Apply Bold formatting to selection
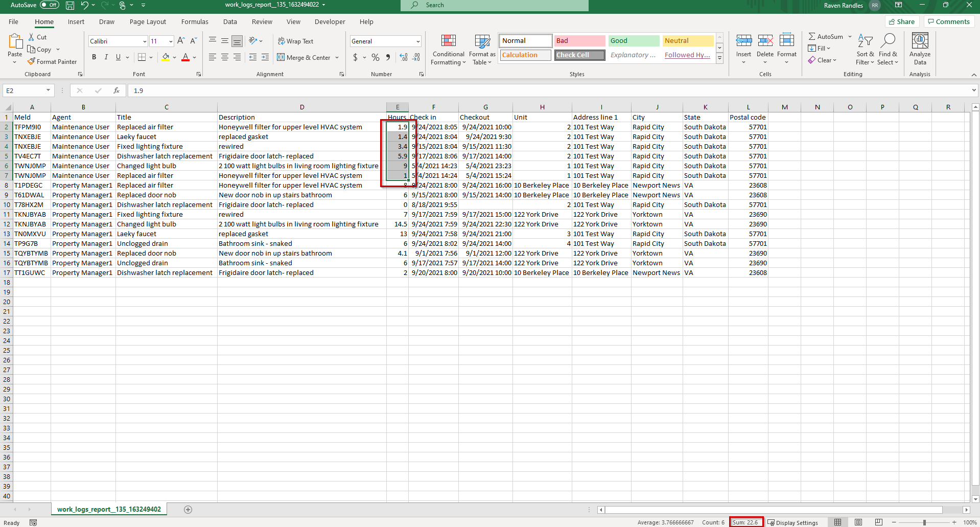Screen dimensions: 980x527 (94, 57)
